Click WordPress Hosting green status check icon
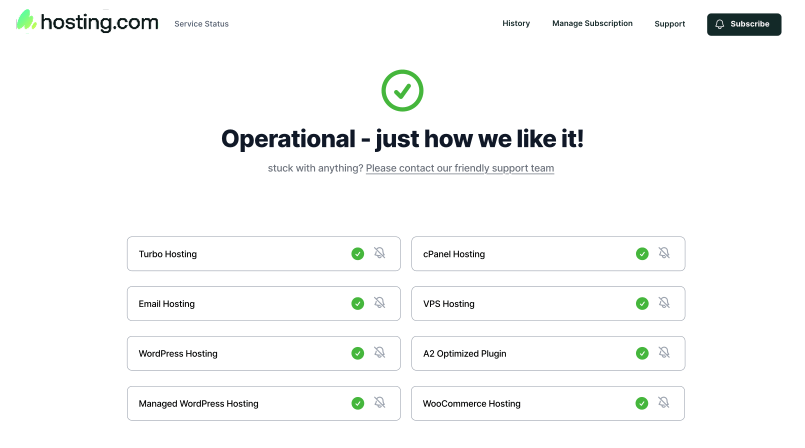805x448 pixels. [358, 353]
